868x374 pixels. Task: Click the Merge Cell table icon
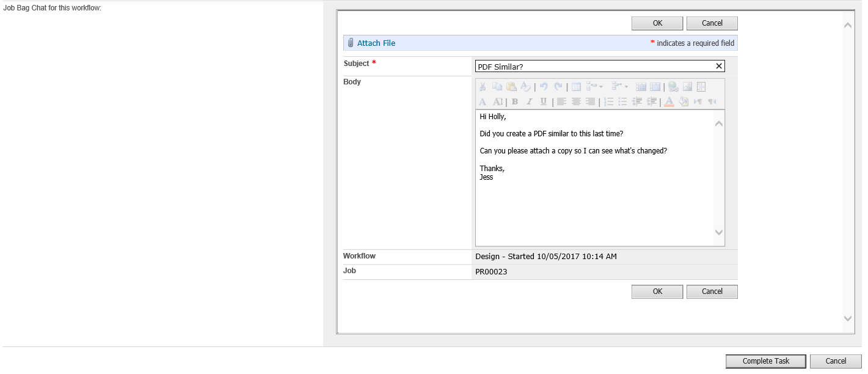point(655,87)
